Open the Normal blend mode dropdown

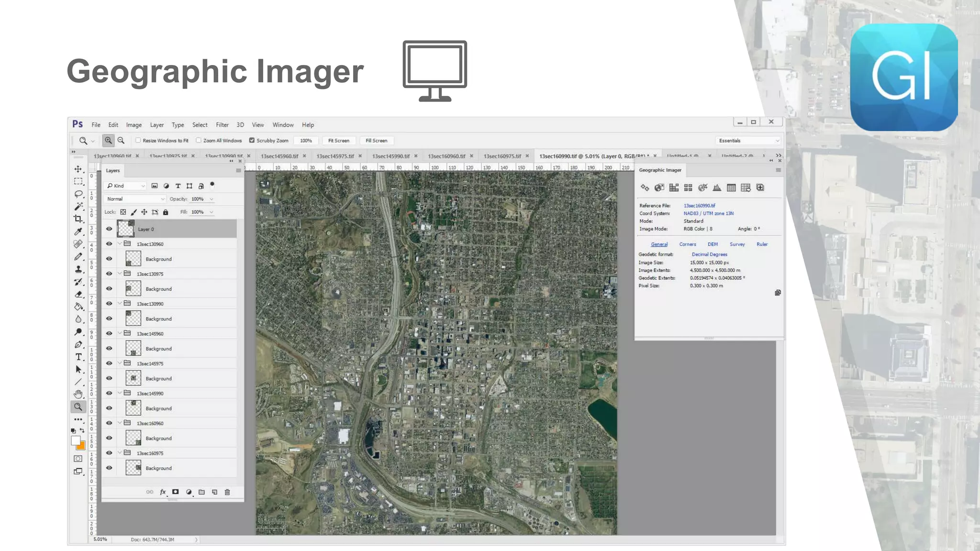(135, 199)
